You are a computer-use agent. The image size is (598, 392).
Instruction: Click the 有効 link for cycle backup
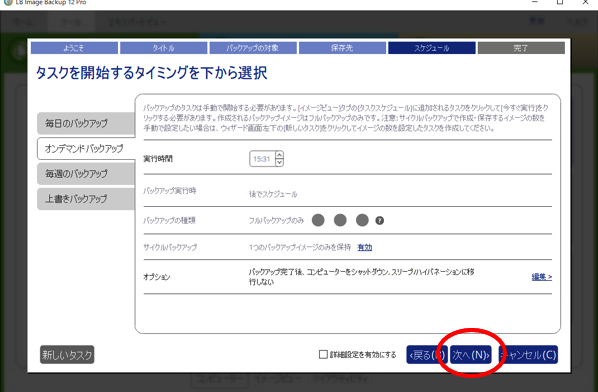pyautogui.click(x=365, y=247)
